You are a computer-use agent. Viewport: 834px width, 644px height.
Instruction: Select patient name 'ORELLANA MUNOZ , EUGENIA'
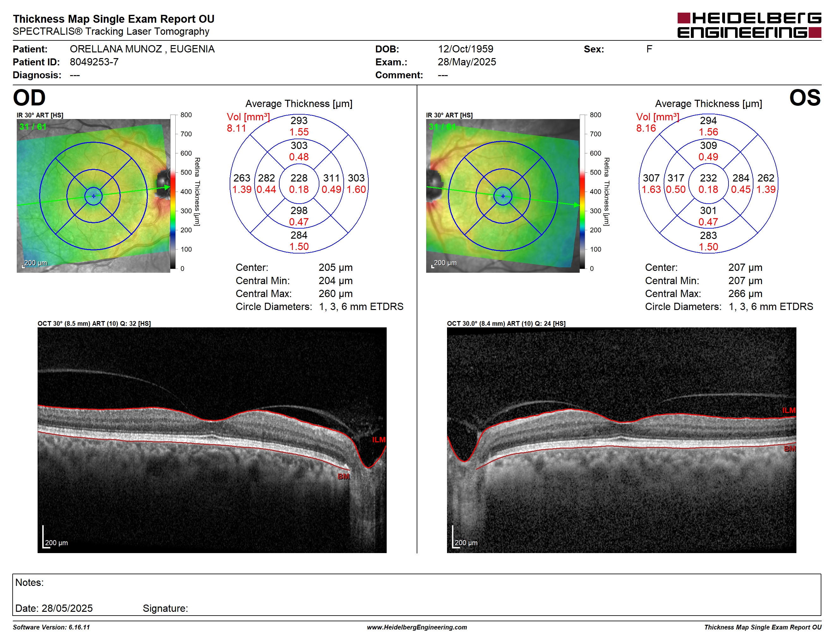point(142,49)
